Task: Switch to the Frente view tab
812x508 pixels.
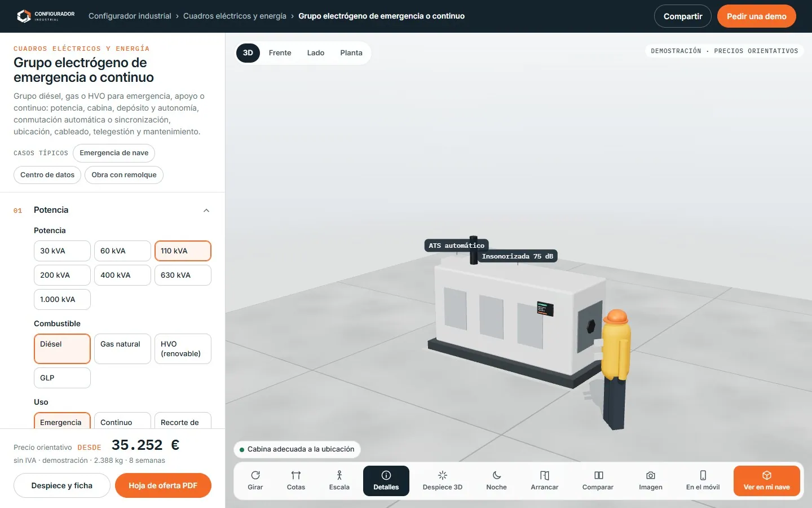Action: pos(280,53)
